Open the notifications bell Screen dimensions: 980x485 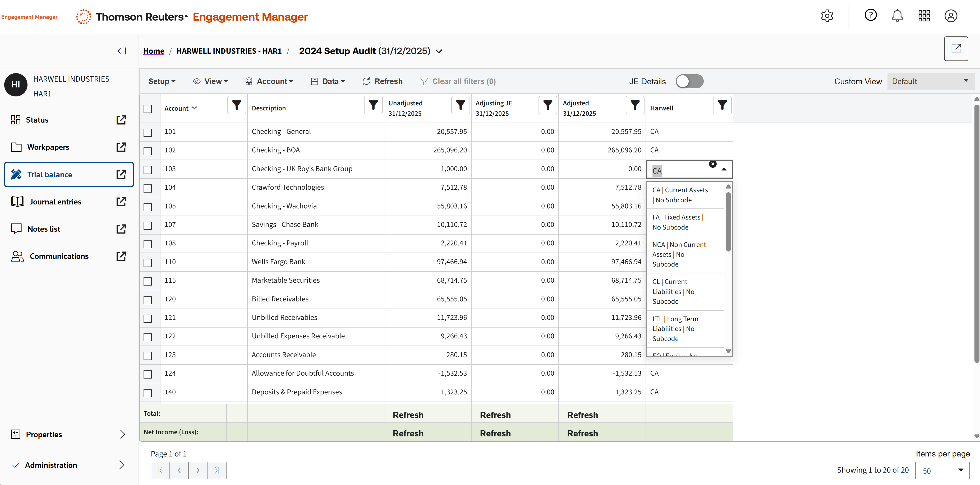pos(897,16)
